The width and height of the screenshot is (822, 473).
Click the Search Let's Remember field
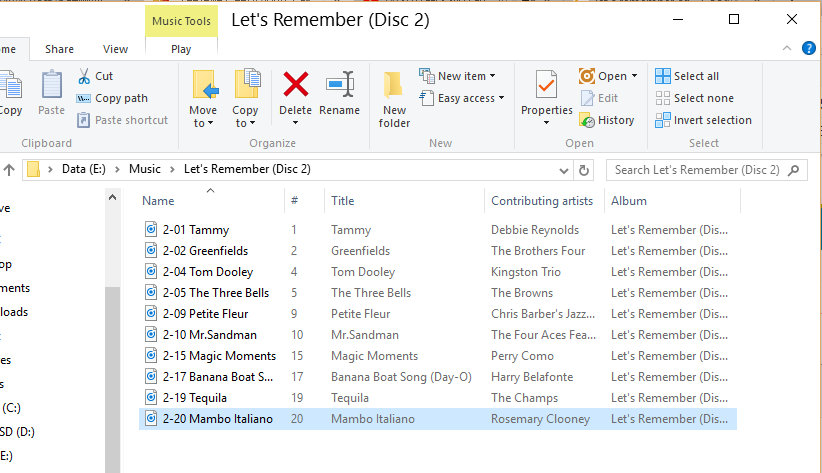tap(697, 170)
